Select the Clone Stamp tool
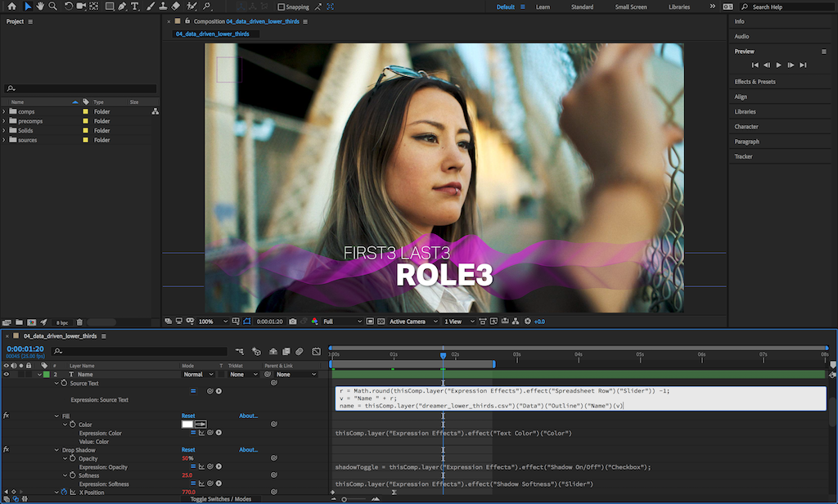The height and width of the screenshot is (504, 838). (x=163, y=7)
